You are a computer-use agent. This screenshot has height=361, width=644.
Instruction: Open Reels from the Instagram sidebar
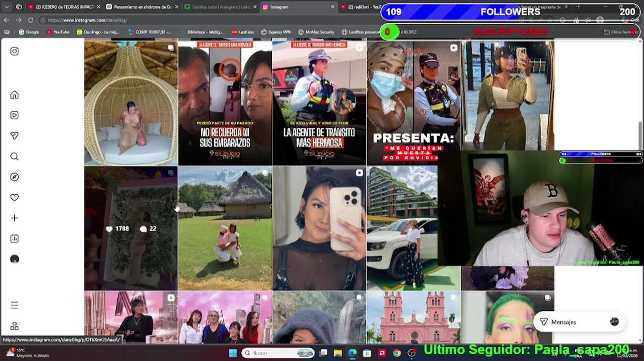(15, 115)
